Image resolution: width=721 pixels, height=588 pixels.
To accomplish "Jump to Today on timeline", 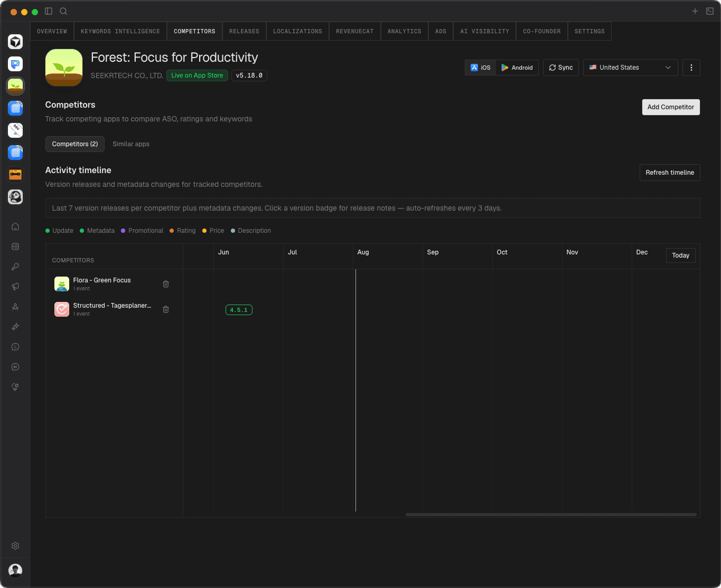I will (680, 255).
